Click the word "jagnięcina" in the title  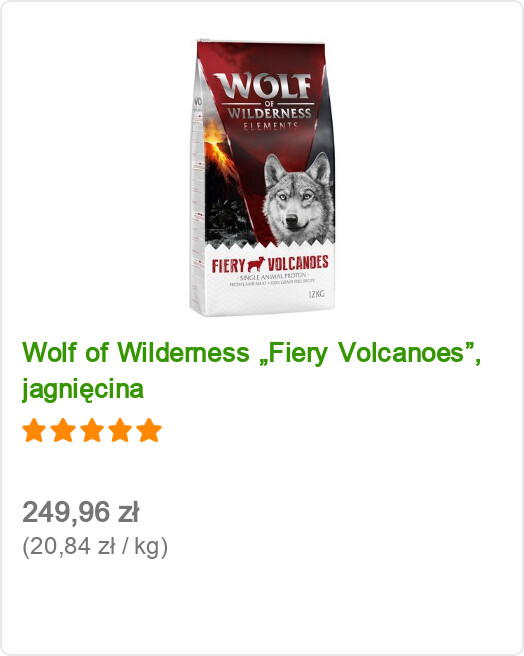[82, 389]
